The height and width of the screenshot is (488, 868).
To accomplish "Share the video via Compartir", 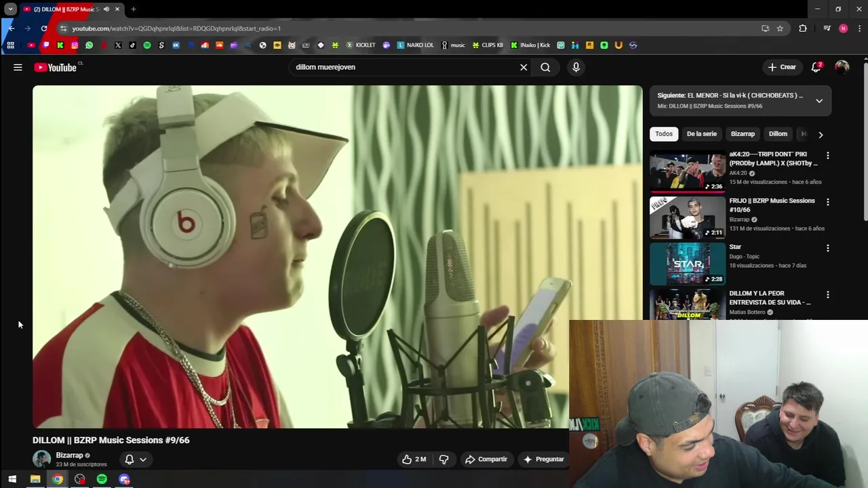I will click(486, 459).
